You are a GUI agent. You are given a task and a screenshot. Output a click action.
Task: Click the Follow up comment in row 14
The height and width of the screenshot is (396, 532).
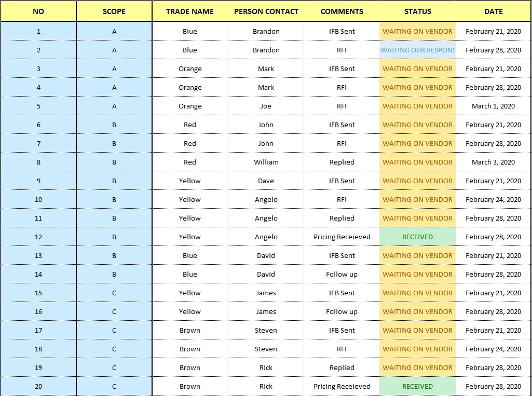[x=342, y=275]
